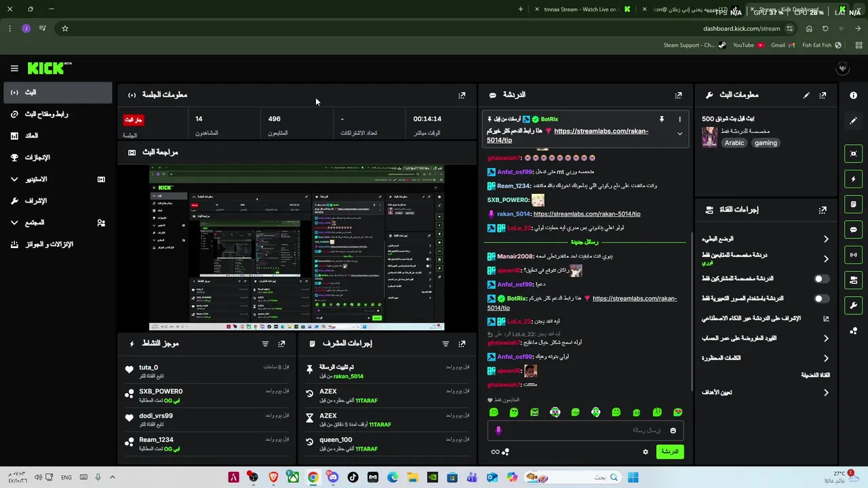The height and width of the screenshot is (488, 868).
Task: Pop out the channel actions panel
Action: (x=823, y=210)
